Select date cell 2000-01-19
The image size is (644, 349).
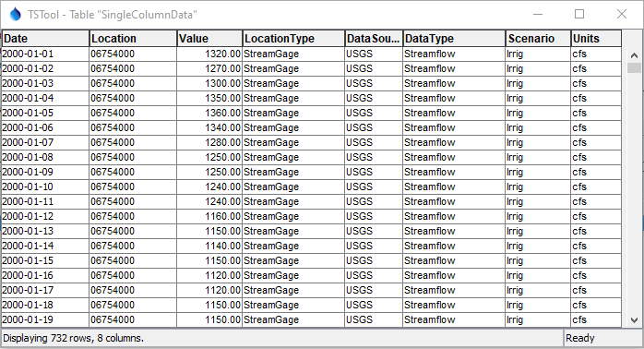click(x=45, y=320)
